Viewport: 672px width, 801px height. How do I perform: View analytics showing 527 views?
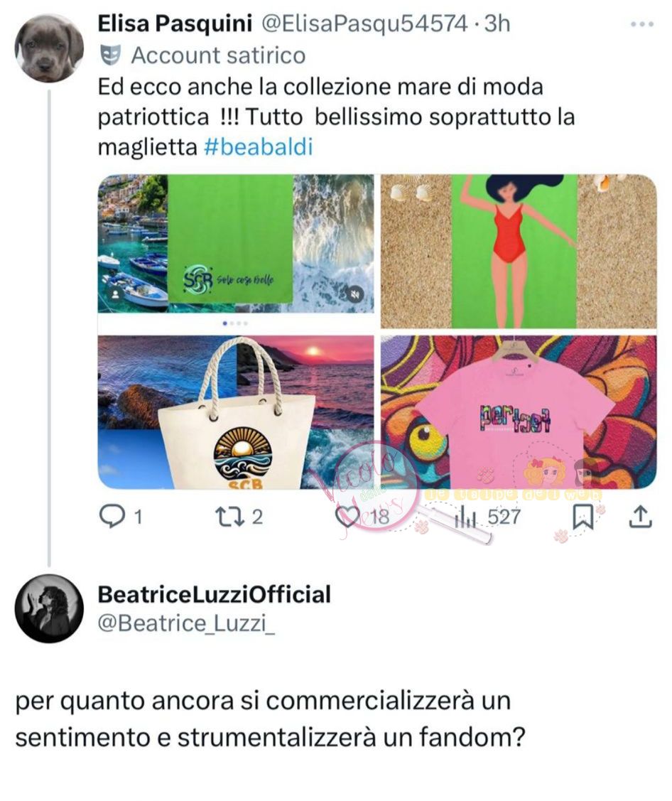coord(465,517)
